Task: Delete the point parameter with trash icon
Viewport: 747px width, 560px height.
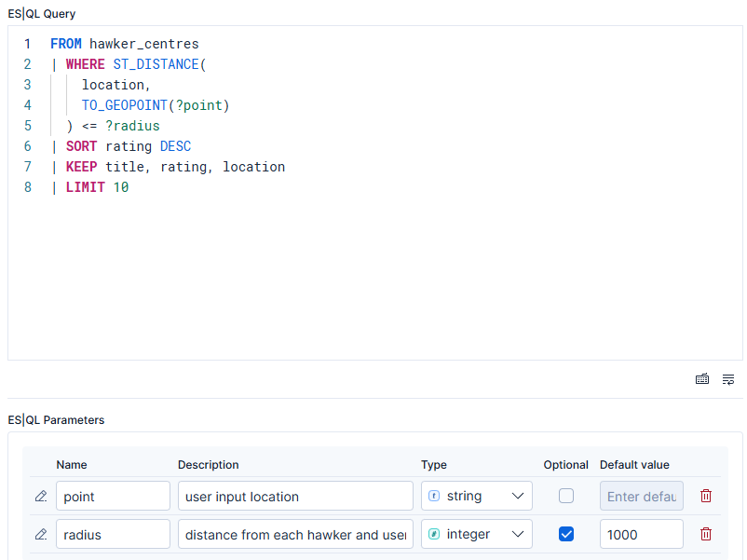Action: click(706, 496)
